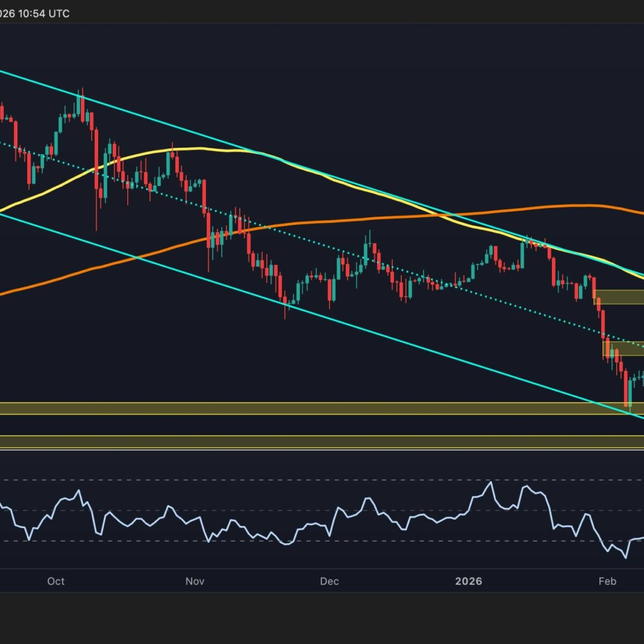Screen dimensions: 644x644
Task: Click the Nov label on time axis
Action: point(195,581)
